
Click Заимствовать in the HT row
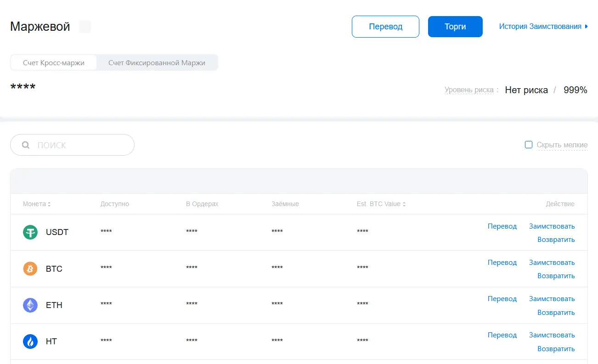552,335
